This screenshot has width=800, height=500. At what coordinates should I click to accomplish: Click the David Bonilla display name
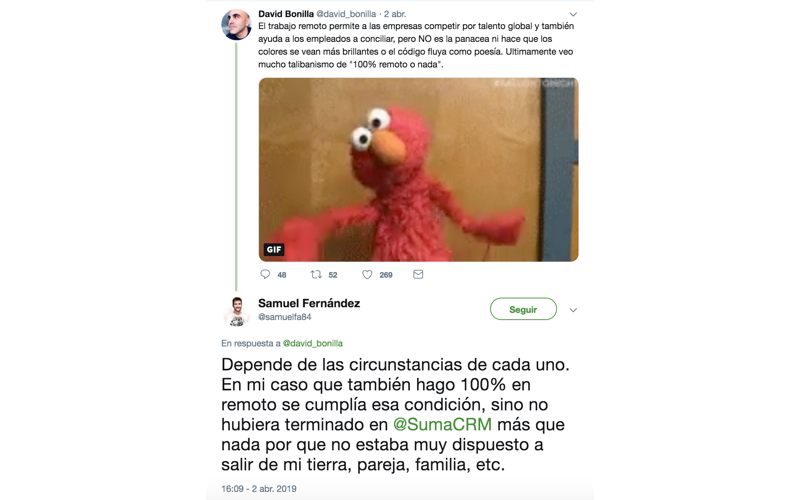click(x=286, y=14)
